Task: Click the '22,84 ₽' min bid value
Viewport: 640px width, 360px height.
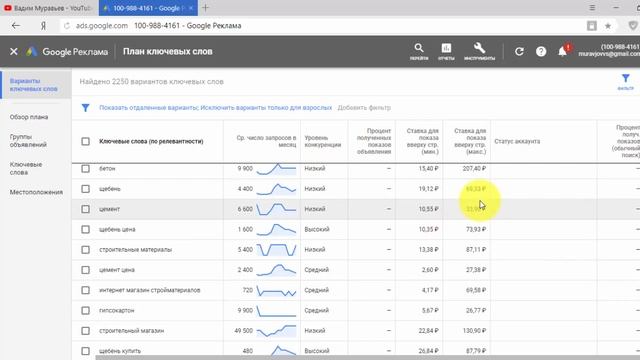Action: pos(429,331)
